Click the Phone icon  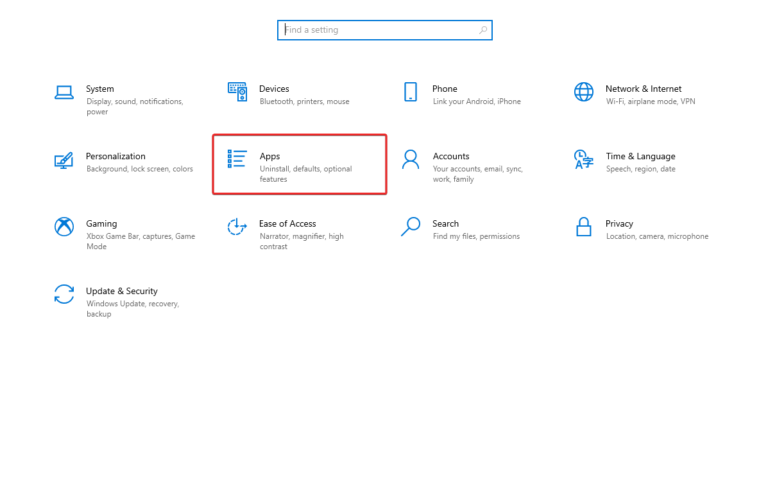click(x=410, y=92)
